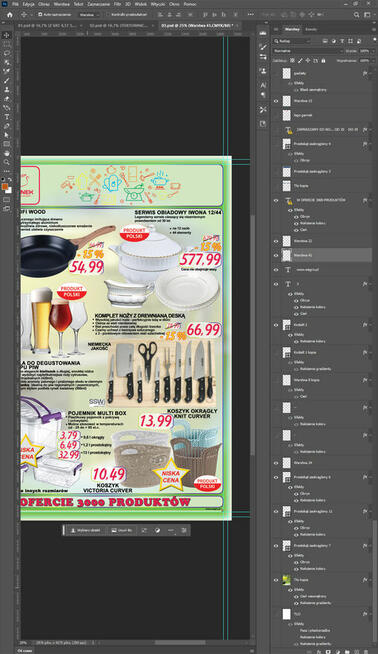Select the Horizontal Type tool
This screenshot has width=378, height=654.
point(7,117)
